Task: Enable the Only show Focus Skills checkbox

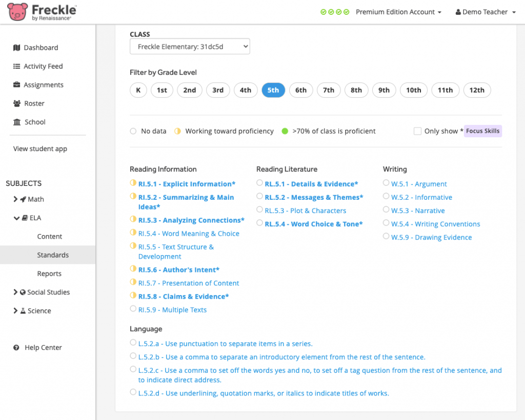Action: (x=417, y=131)
